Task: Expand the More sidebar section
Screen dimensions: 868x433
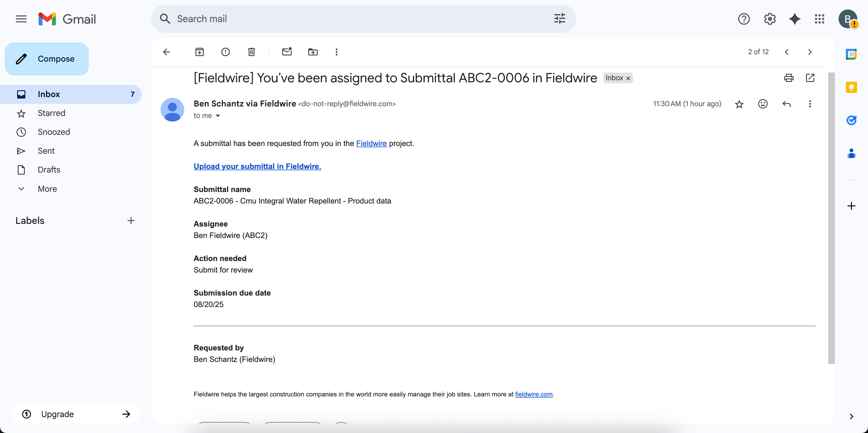Action: point(47,188)
